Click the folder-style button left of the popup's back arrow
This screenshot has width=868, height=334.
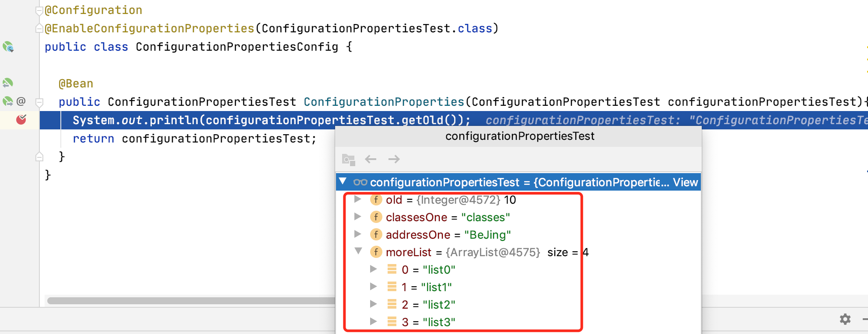[349, 160]
